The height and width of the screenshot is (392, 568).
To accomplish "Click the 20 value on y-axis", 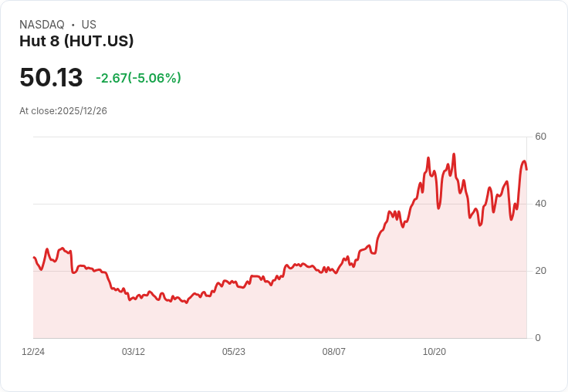I will [540, 271].
